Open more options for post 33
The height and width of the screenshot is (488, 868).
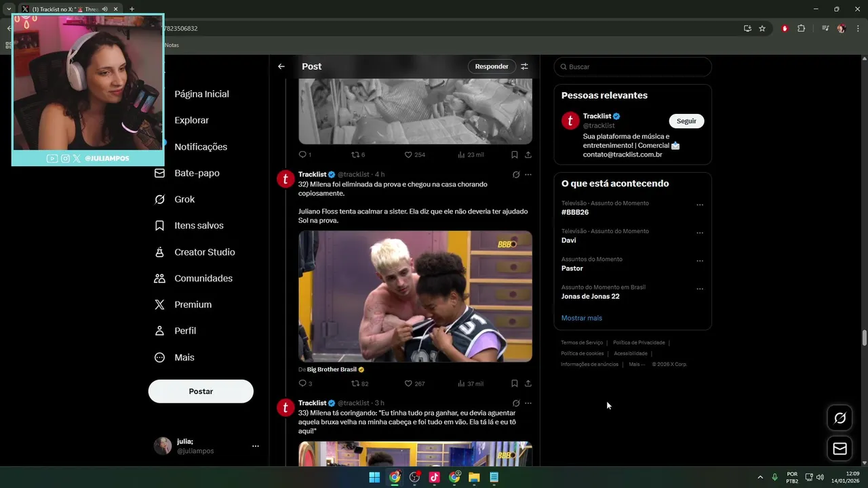(528, 403)
